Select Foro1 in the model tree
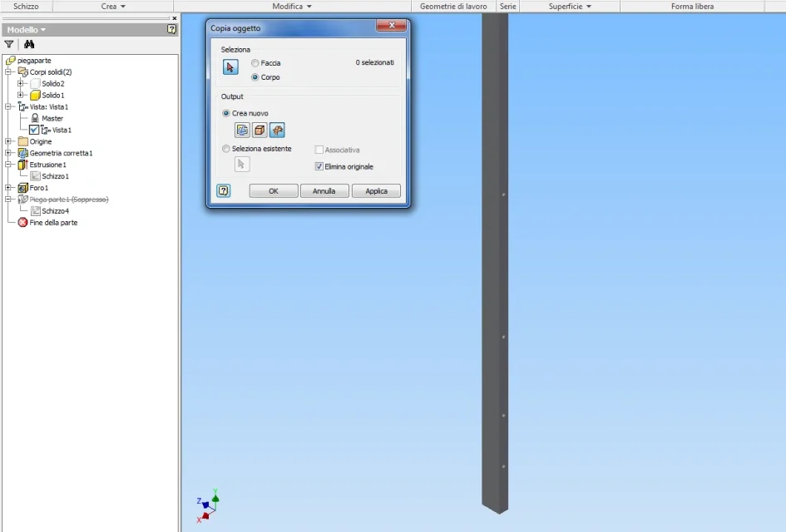Image resolution: width=786 pixels, height=532 pixels. point(38,188)
